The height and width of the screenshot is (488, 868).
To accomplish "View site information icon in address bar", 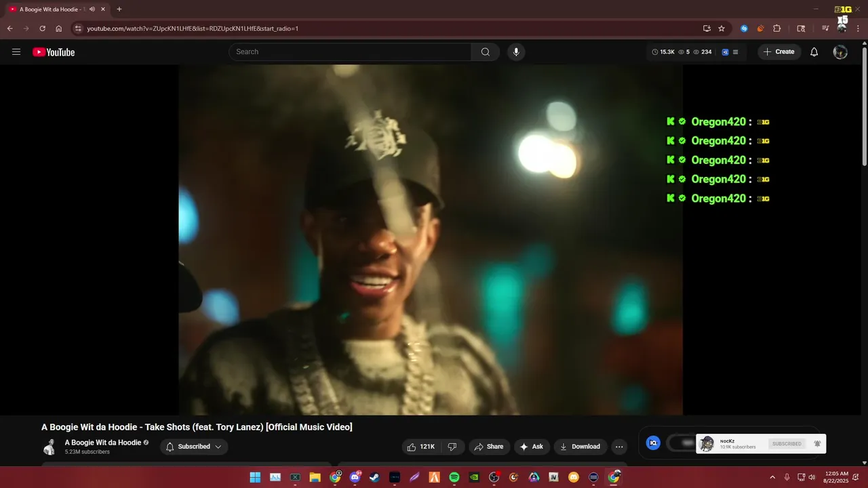I will click(x=78, y=28).
